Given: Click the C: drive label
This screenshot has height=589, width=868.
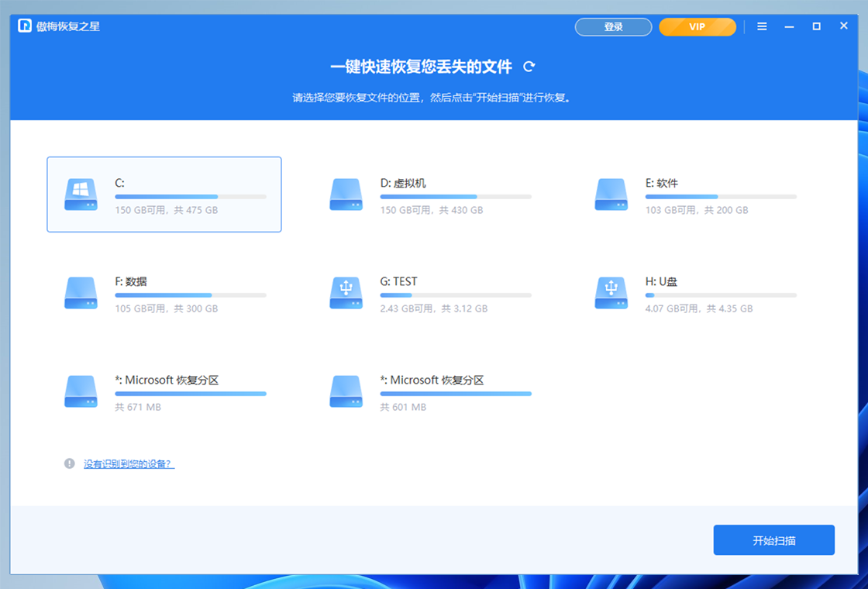Looking at the screenshot, I should [x=119, y=183].
